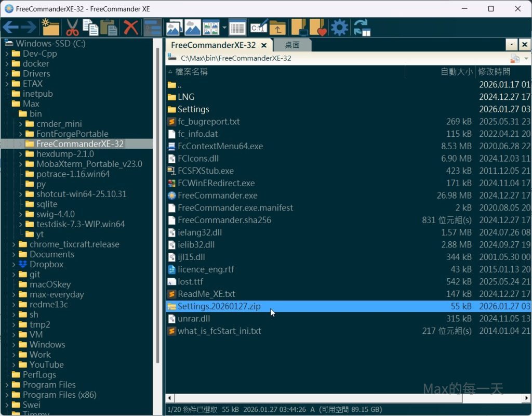Expand the Dev-Cpp folder in tree

7,54
